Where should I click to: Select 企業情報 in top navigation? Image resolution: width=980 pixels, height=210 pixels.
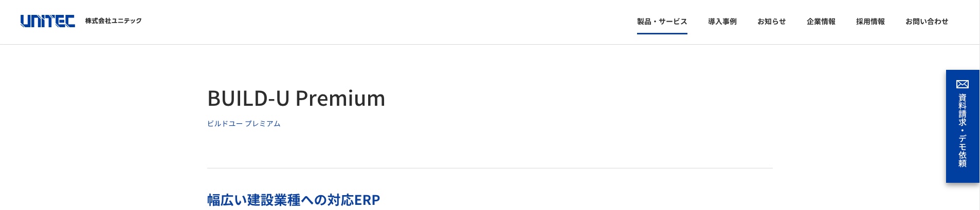coord(821,22)
